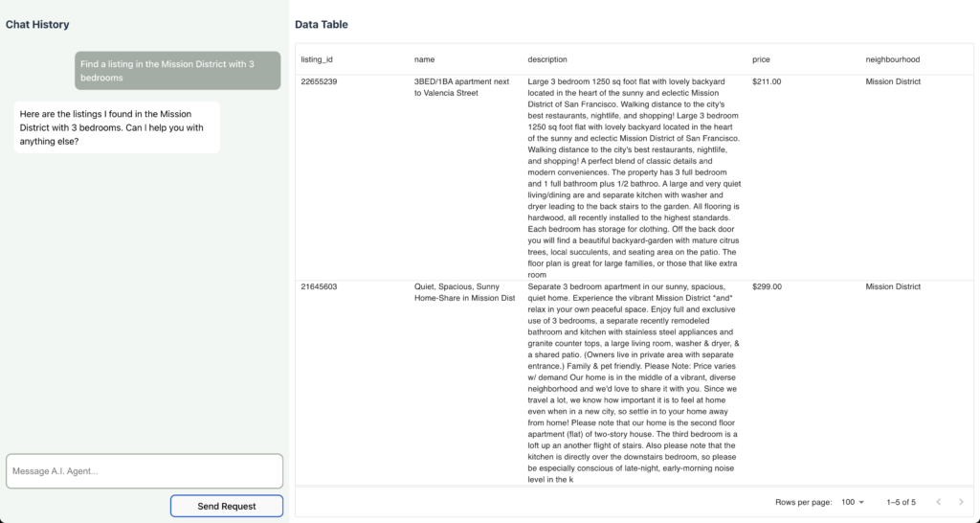Select listing ID 22655239 cell
Viewport: 980px width, 523px height.
(x=319, y=82)
